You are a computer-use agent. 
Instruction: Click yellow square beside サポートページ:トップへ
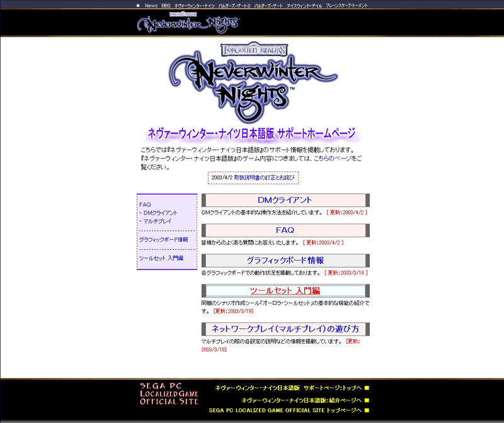pos(367,388)
